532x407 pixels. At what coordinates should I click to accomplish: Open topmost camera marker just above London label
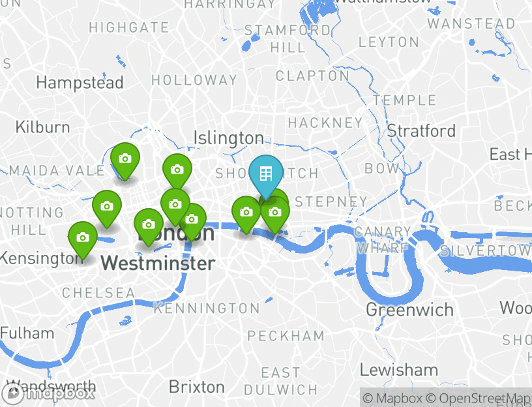pyautogui.click(x=175, y=205)
